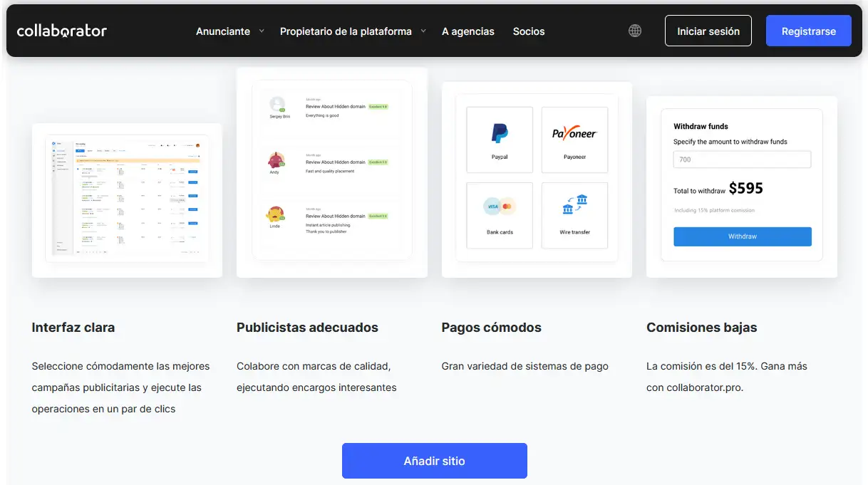This screenshot has height=485, width=868.
Task: Open the globe language selector
Action: [635, 31]
